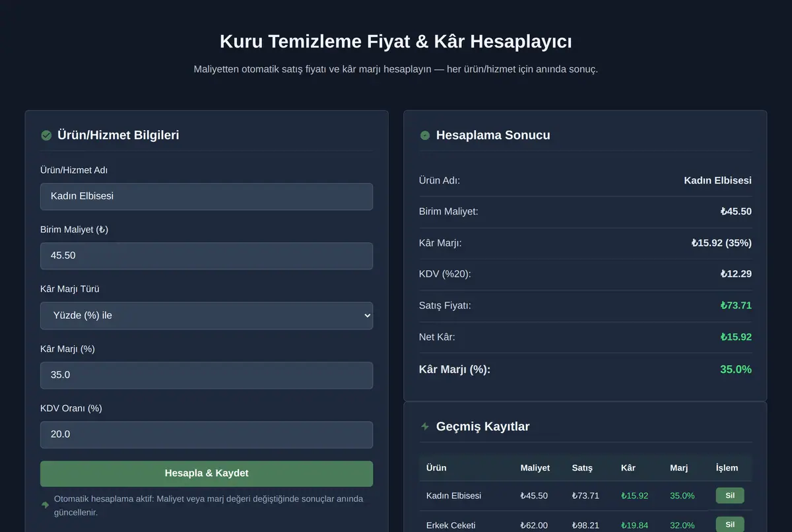Click the Kâr Marjı (%) input field
792x532 pixels.
click(207, 375)
